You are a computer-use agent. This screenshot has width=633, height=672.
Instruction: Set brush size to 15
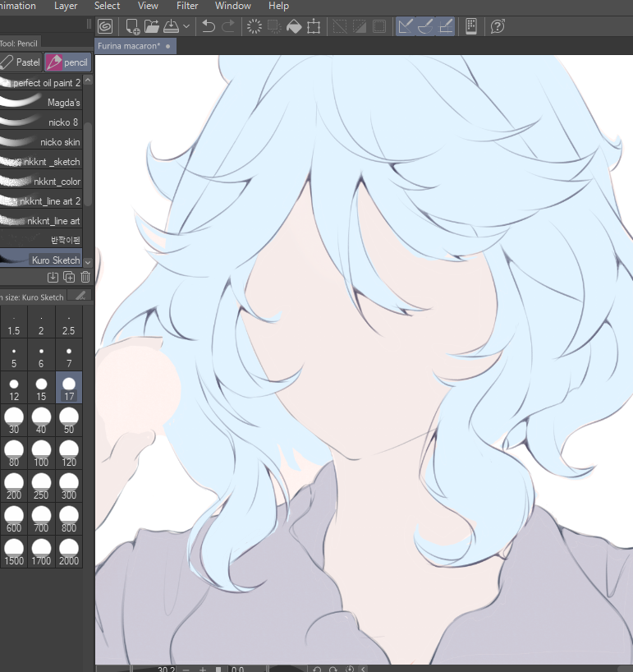(41, 389)
